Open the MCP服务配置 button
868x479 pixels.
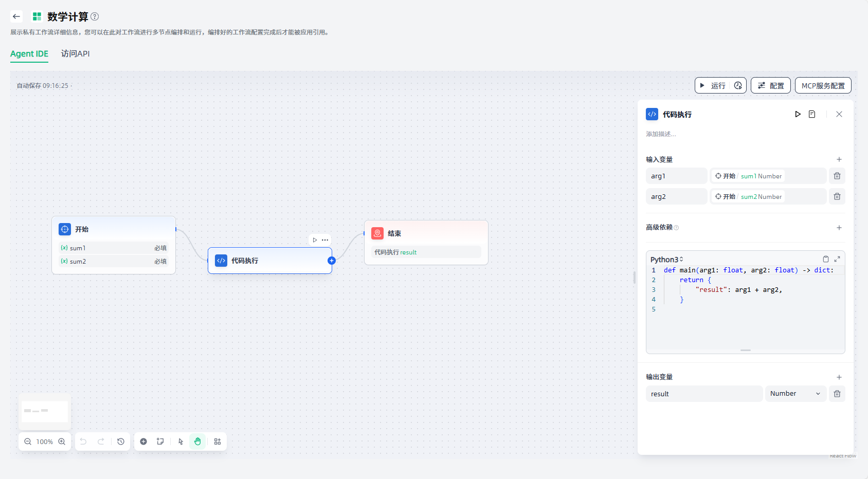823,85
